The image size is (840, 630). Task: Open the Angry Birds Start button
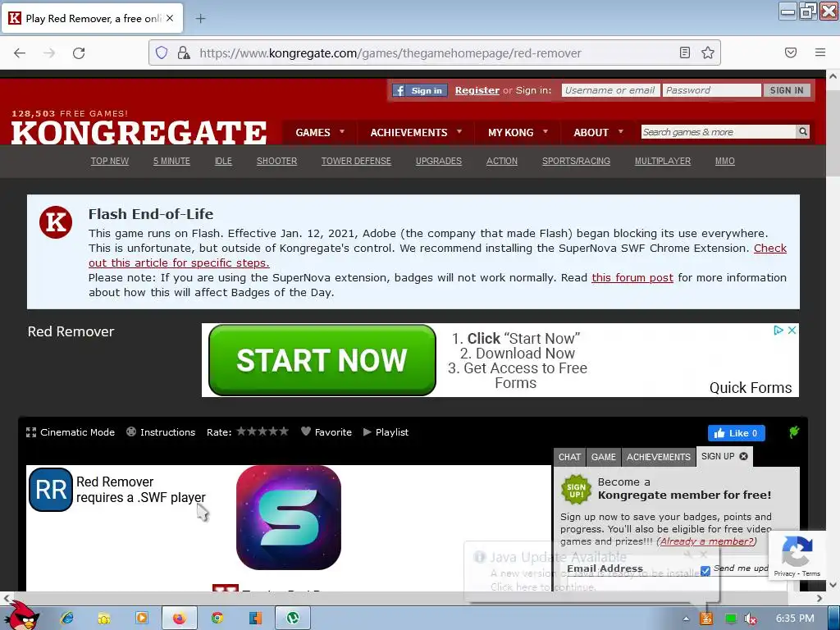tap(21, 615)
